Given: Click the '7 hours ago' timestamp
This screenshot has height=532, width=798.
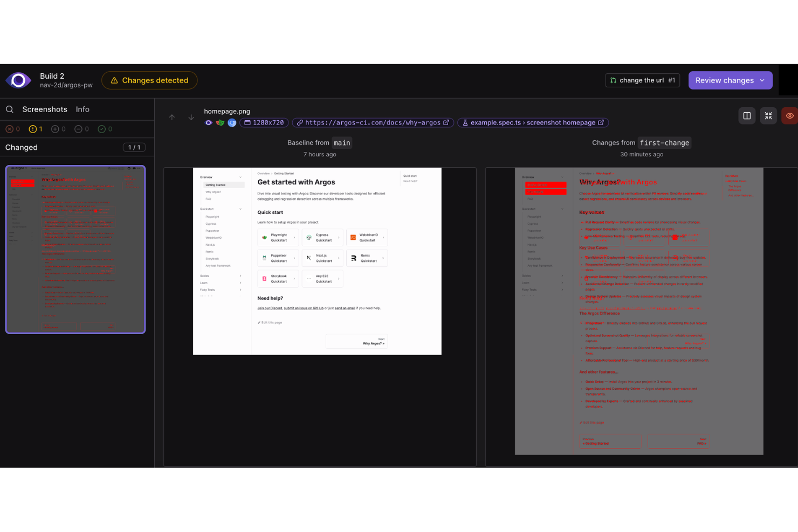Looking at the screenshot, I should (320, 155).
